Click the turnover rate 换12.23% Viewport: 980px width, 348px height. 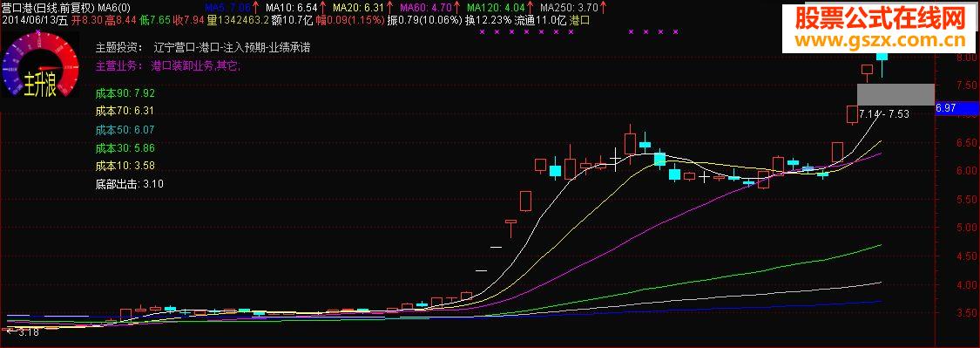pyautogui.click(x=489, y=20)
